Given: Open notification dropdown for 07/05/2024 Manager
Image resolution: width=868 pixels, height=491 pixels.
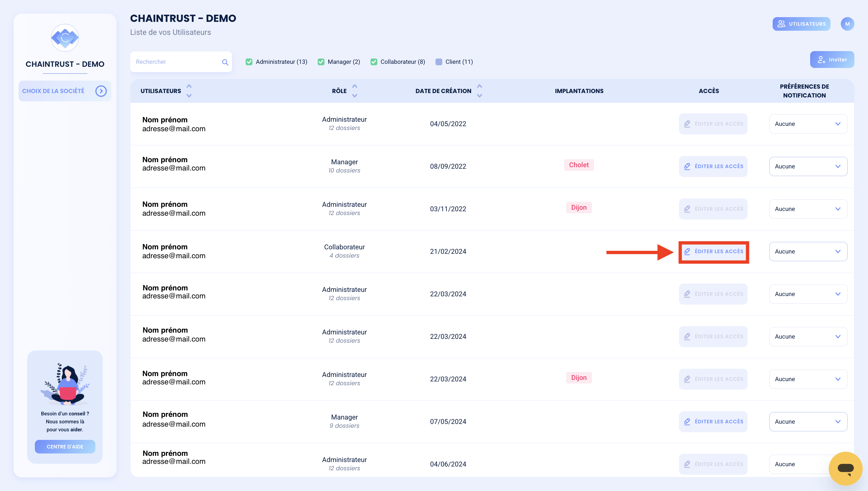Looking at the screenshot, I should (808, 422).
